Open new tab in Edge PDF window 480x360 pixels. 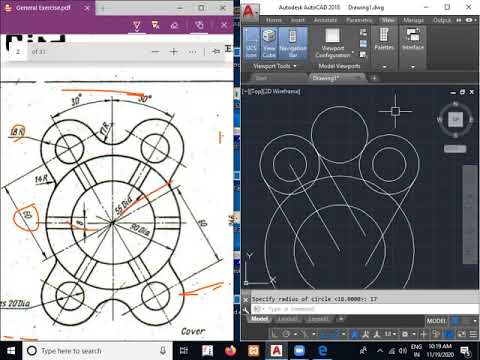[103, 8]
